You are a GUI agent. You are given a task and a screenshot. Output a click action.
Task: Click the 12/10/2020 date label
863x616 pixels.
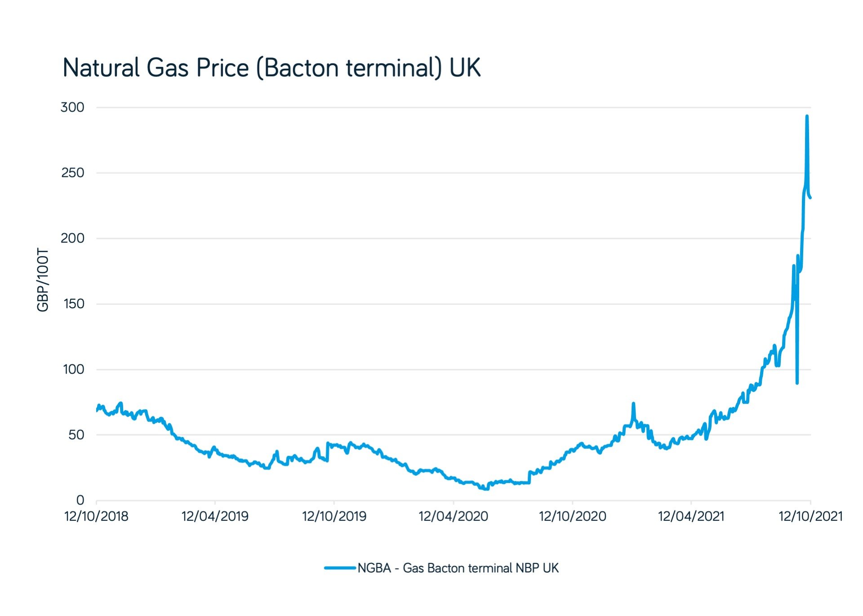click(572, 516)
